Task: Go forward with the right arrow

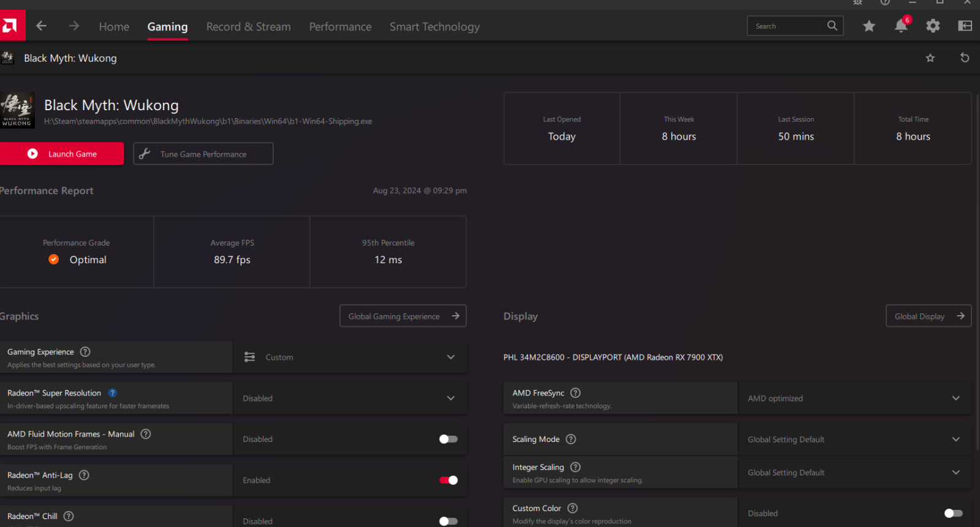Action: (74, 26)
